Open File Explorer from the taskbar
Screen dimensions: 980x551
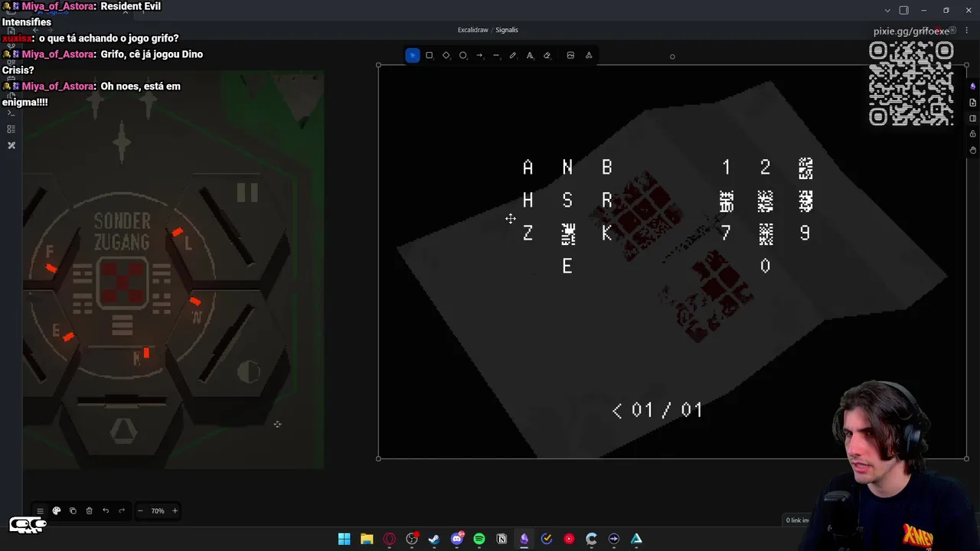[x=367, y=539]
